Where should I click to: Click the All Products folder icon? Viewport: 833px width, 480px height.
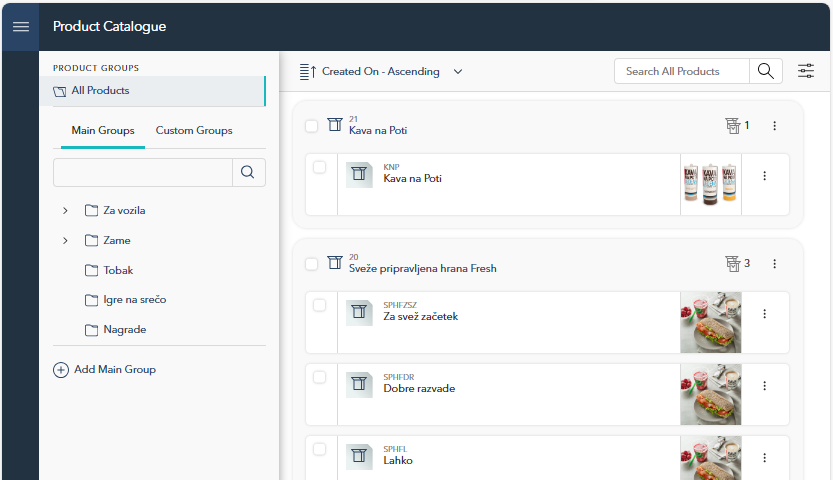pyautogui.click(x=60, y=91)
